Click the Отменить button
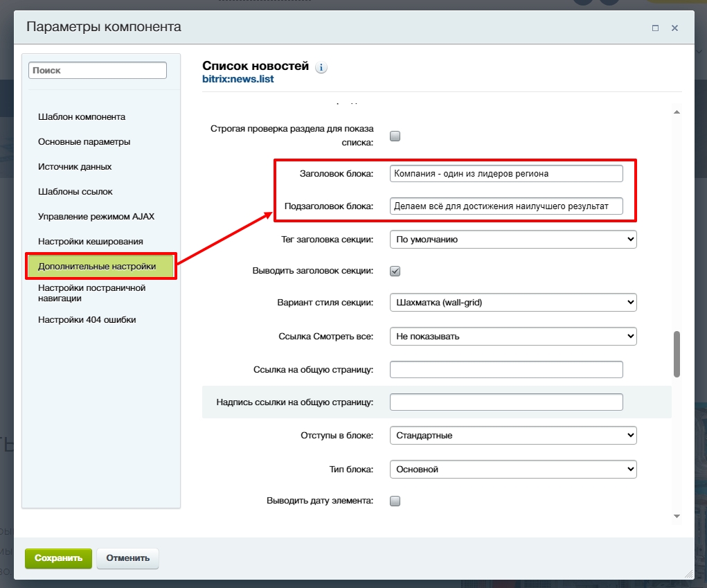 coord(127,558)
